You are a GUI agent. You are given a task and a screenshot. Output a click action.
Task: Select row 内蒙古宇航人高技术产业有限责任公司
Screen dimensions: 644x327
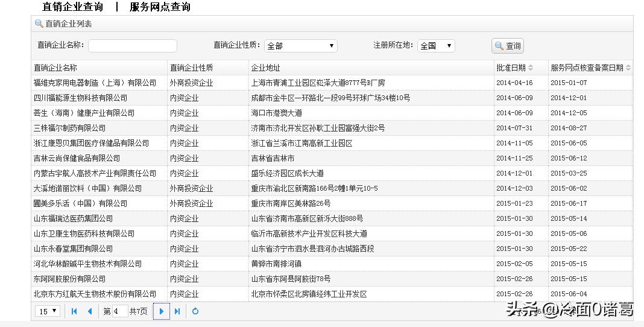(332, 173)
